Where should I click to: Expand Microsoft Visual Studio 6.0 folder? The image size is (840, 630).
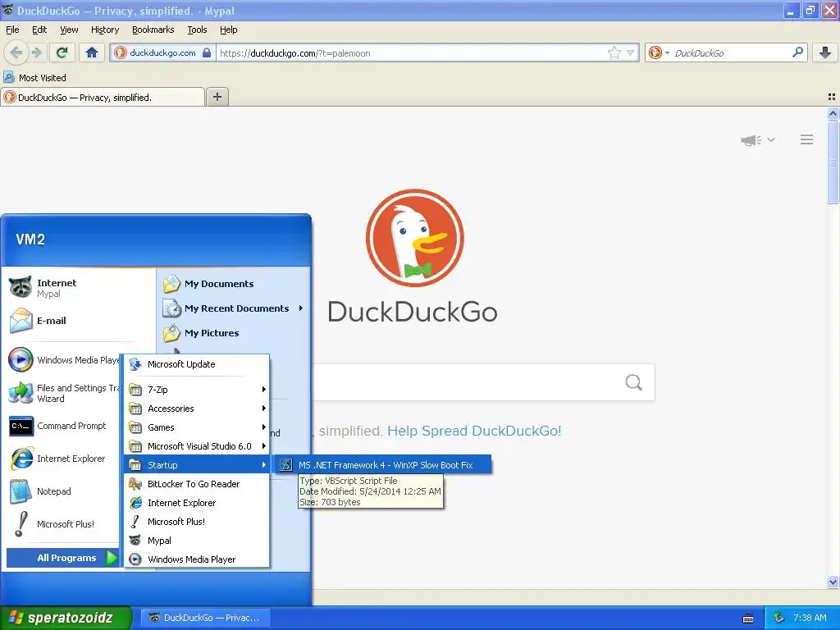pos(197,446)
